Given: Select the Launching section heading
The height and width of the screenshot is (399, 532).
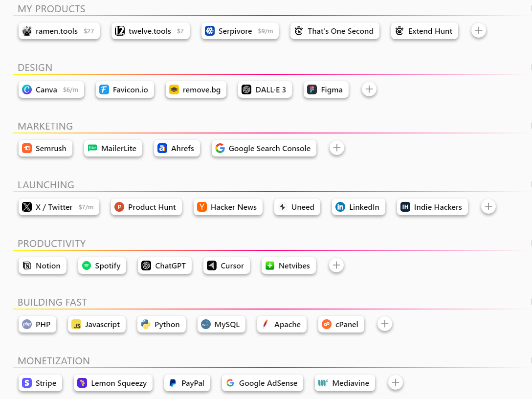Looking at the screenshot, I should [46, 185].
